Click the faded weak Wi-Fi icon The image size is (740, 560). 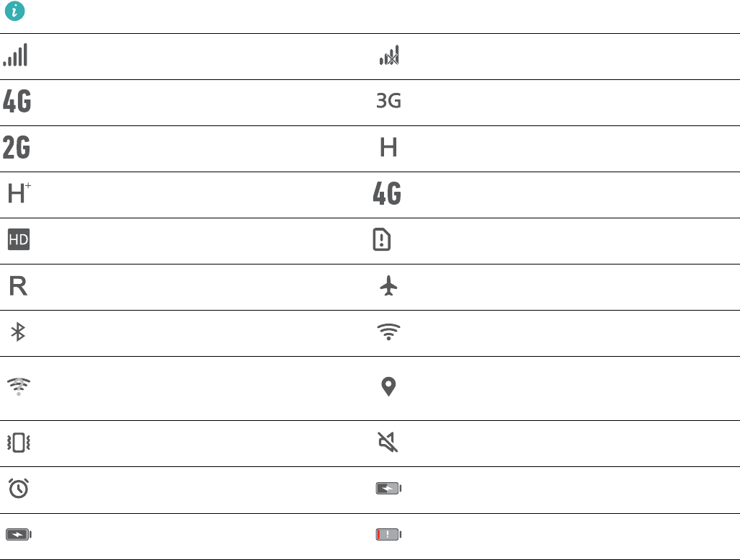[18, 387]
